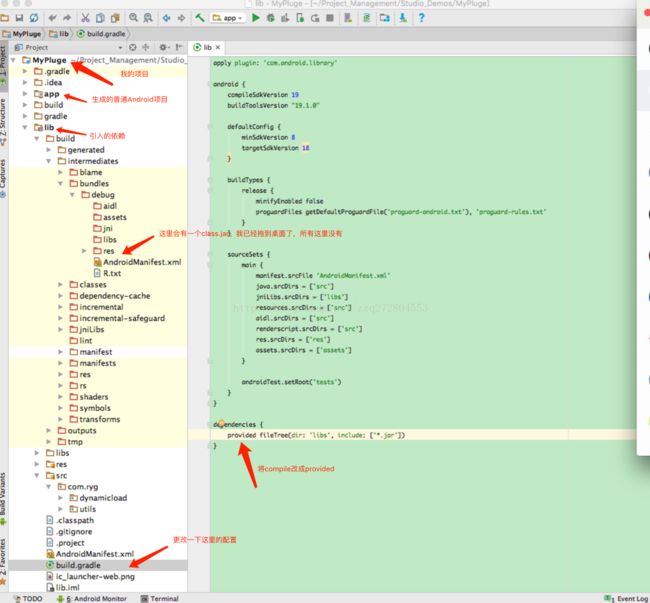Expand the outputs folder
The image size is (650, 603).
tap(49, 431)
